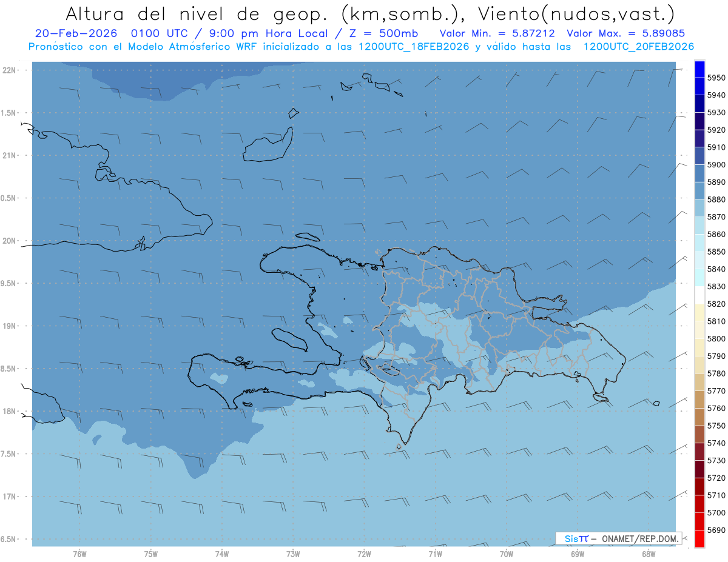Click 'Valor Max. = 5.89085' text
The image size is (728, 562).
point(626,33)
